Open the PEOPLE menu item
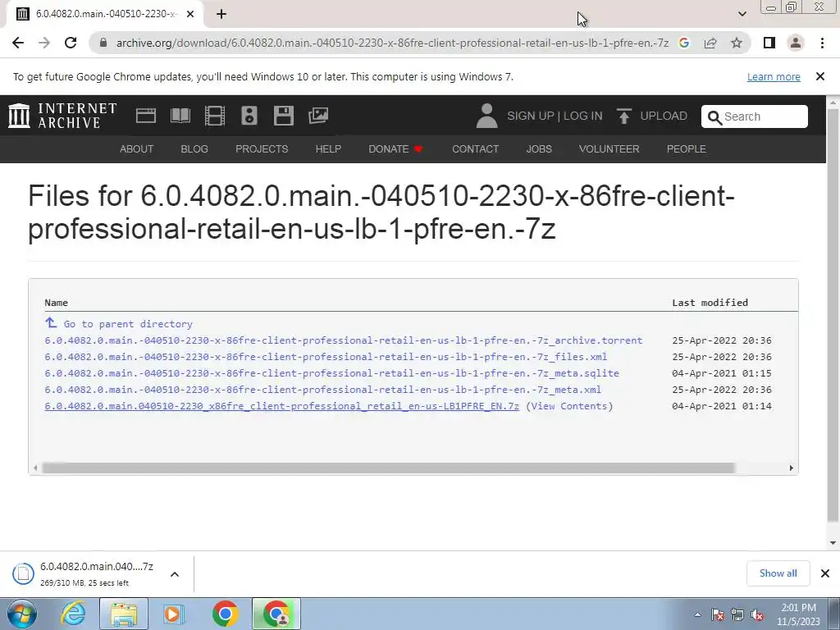 coord(687,149)
